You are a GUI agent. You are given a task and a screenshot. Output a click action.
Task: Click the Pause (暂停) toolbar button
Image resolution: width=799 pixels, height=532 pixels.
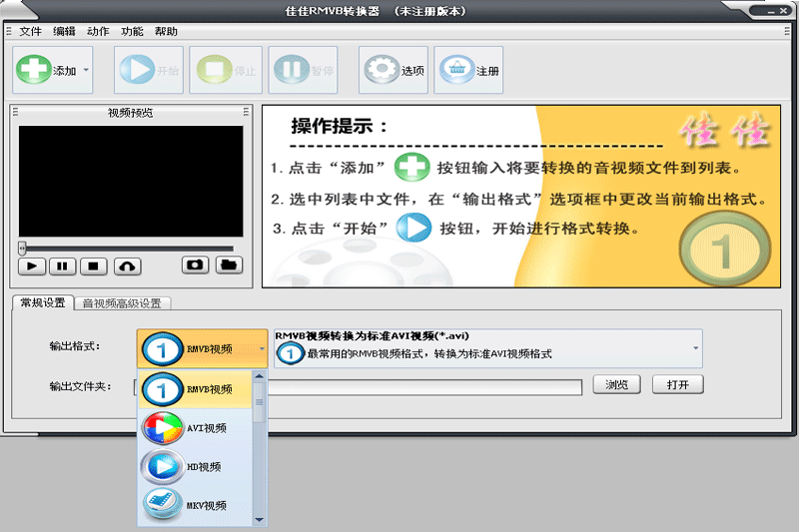click(304, 70)
